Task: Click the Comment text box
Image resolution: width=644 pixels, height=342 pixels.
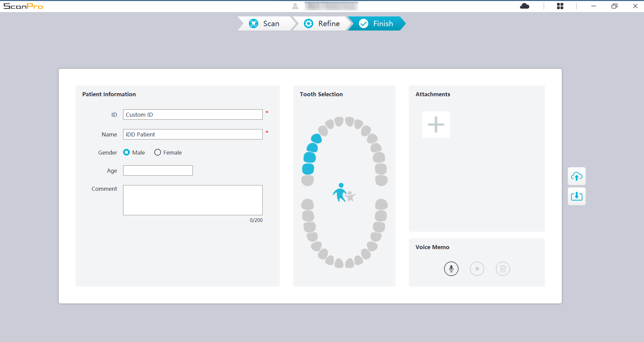Action: click(x=193, y=200)
